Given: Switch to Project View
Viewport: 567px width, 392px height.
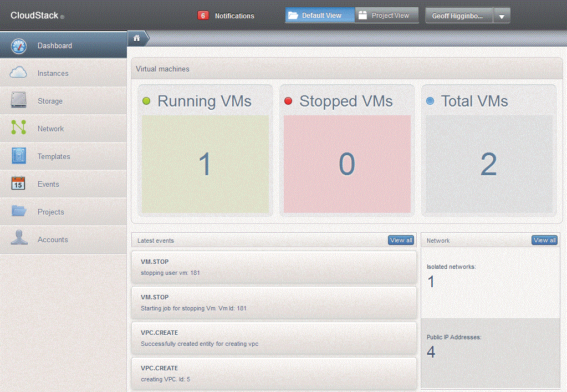Looking at the screenshot, I should 386,15.
